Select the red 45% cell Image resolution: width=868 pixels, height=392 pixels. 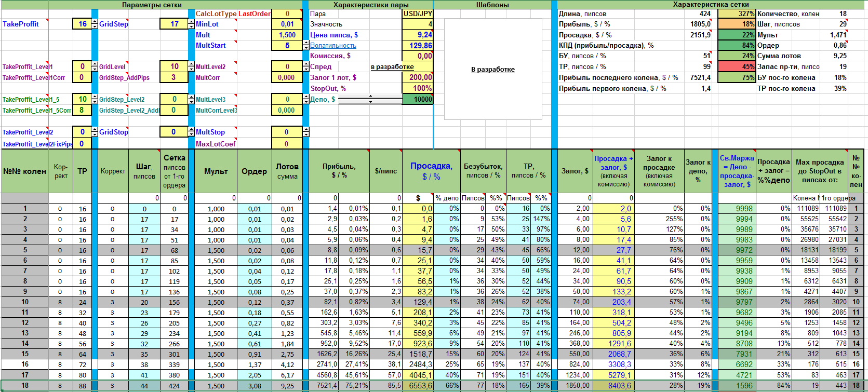[x=737, y=66]
